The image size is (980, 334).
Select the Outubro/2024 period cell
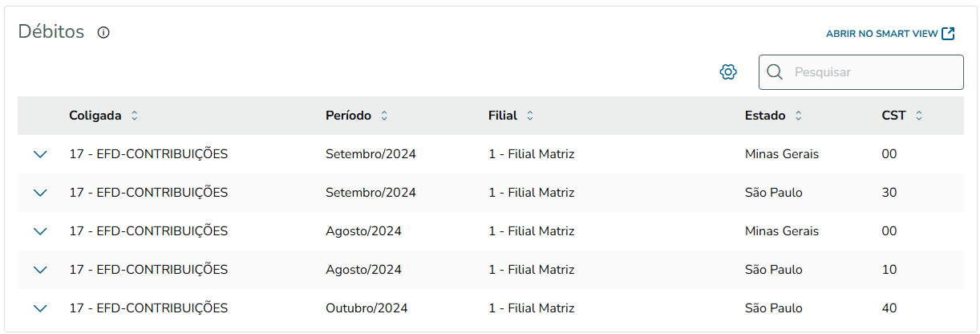pyautogui.click(x=366, y=308)
